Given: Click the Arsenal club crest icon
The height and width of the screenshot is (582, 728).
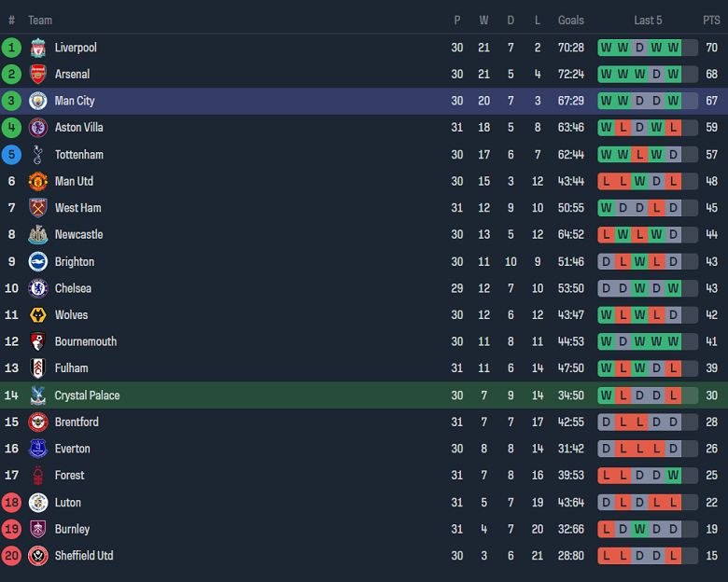Looking at the screenshot, I should [37, 75].
